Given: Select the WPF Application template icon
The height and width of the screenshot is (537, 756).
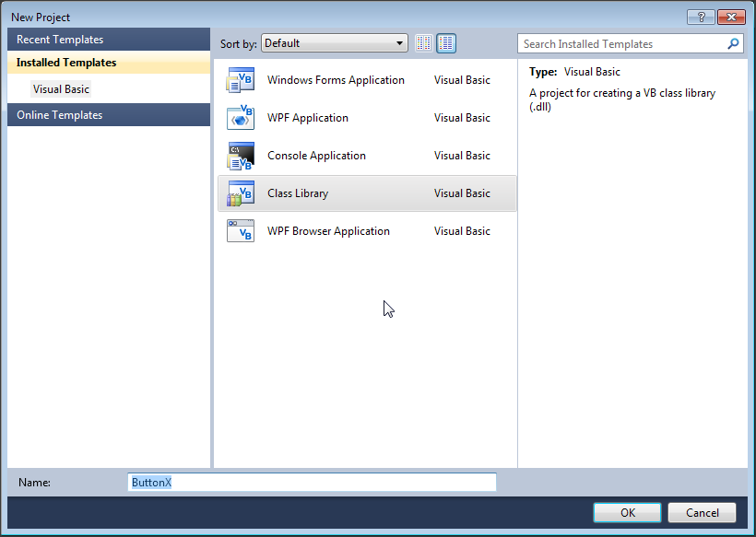Looking at the screenshot, I should (240, 118).
